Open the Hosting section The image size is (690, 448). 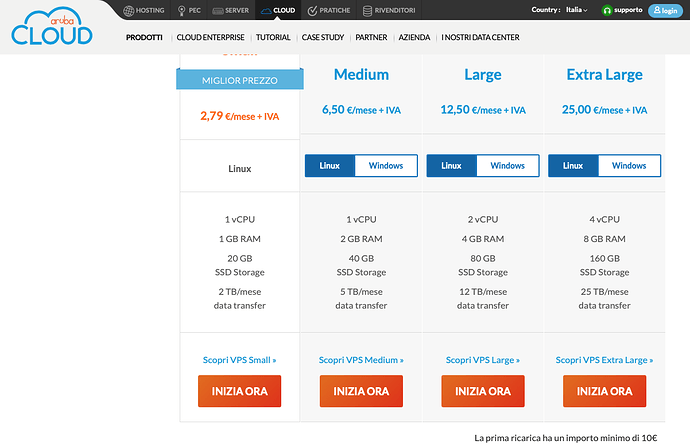[143, 10]
